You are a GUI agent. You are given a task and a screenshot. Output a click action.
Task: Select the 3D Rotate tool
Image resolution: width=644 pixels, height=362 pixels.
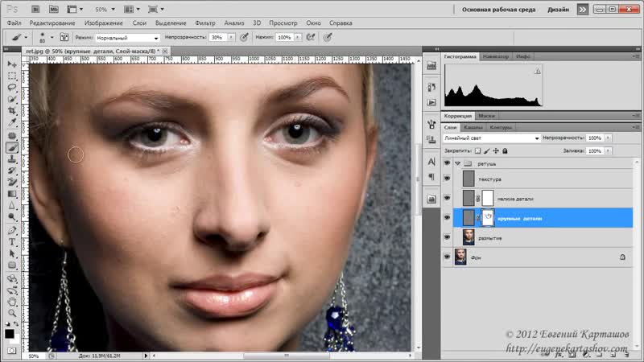tap(12, 278)
